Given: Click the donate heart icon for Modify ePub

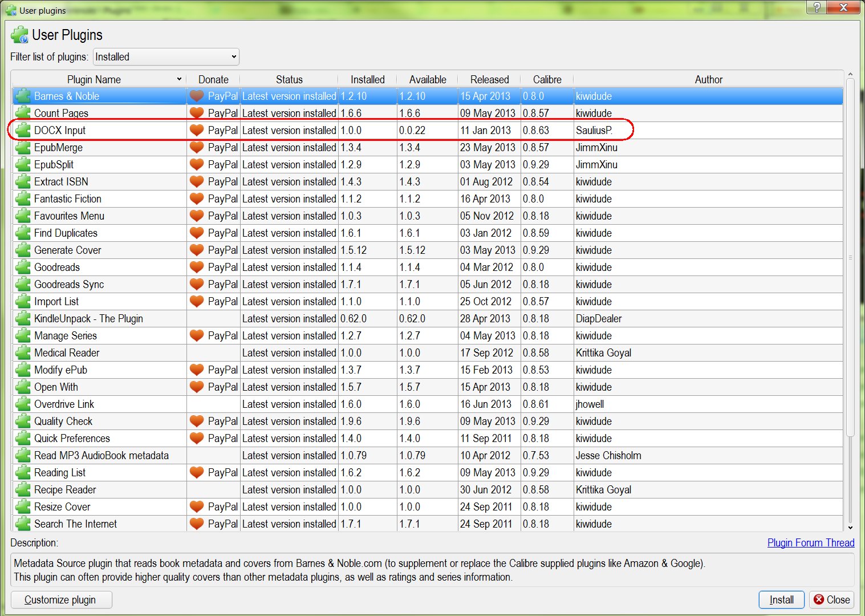Looking at the screenshot, I should click(197, 370).
